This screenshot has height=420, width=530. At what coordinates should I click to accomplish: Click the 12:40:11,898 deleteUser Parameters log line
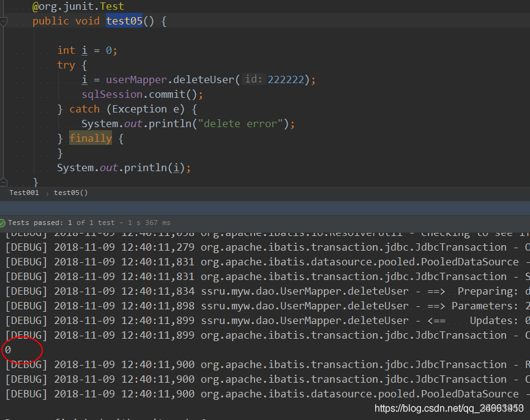coord(267,306)
